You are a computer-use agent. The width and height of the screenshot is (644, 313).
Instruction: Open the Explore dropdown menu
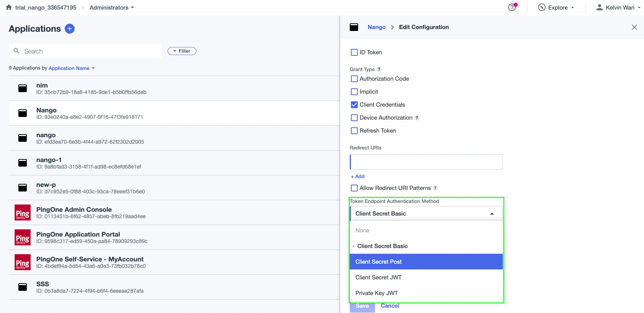pyautogui.click(x=556, y=8)
